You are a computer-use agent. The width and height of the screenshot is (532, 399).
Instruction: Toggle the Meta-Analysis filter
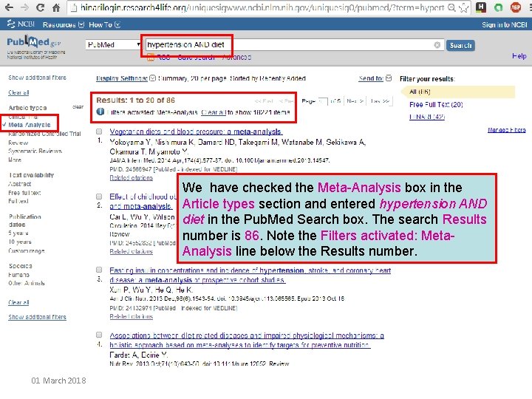(x=29, y=125)
